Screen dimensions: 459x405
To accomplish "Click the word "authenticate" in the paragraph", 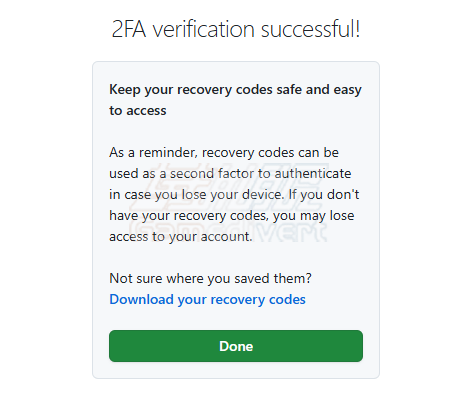I will [313, 174].
